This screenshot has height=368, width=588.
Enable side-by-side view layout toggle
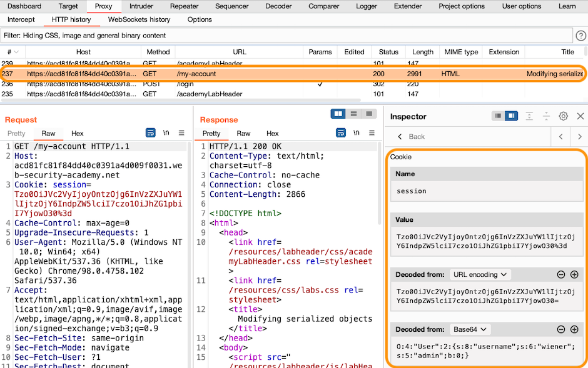[x=338, y=113]
